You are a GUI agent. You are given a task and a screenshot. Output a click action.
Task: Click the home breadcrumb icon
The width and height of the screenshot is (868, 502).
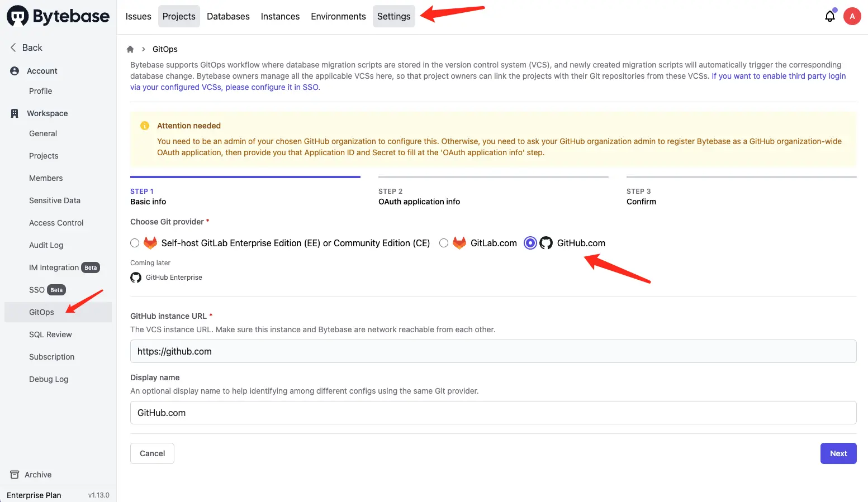pyautogui.click(x=130, y=49)
